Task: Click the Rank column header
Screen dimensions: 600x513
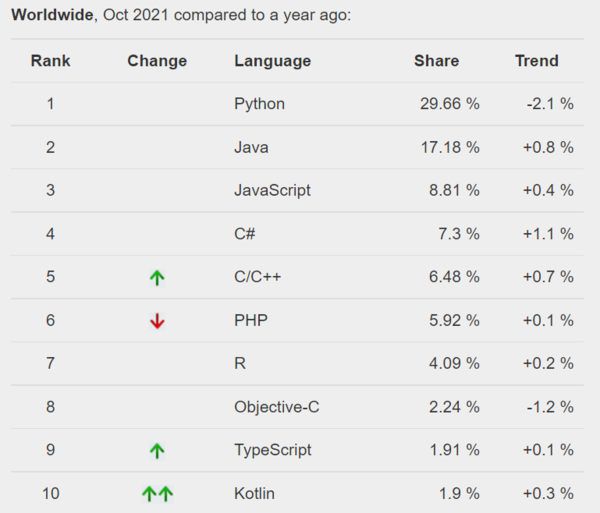Action: [x=50, y=61]
